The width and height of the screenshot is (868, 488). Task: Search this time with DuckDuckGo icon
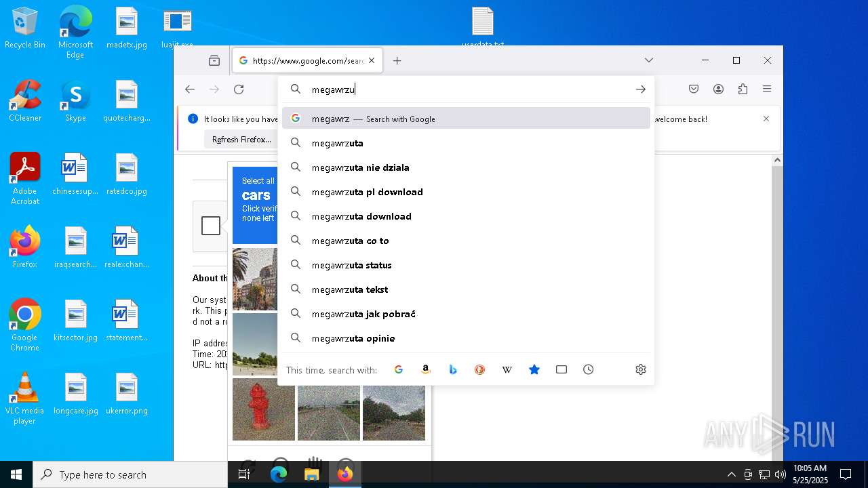click(480, 369)
